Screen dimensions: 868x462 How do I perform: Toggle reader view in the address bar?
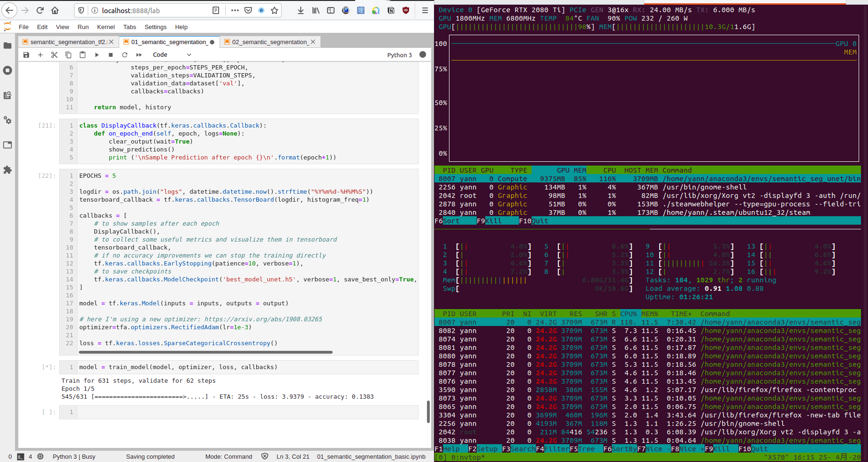(216, 10)
